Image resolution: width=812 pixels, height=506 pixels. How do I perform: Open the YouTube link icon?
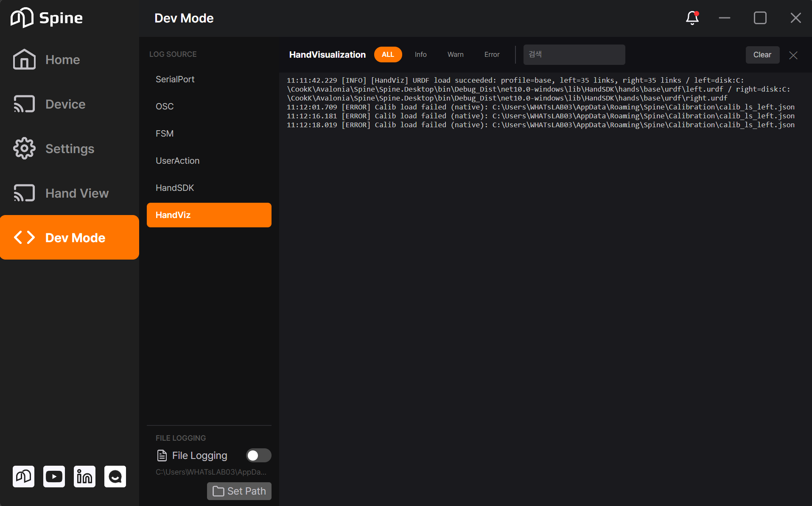54,476
